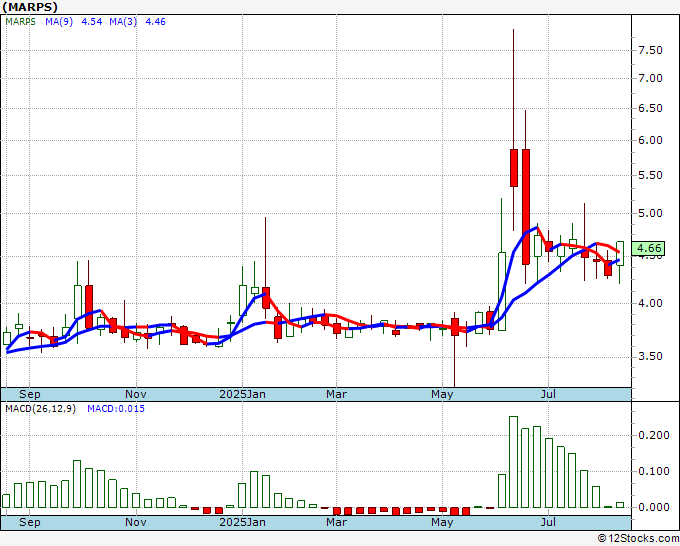Click the MACD(26,12,9) indicator label
The image size is (680, 546).
(42, 409)
